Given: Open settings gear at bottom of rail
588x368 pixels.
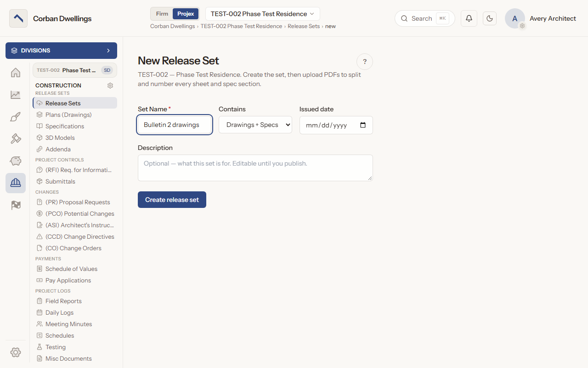Looking at the screenshot, I should click(x=16, y=352).
